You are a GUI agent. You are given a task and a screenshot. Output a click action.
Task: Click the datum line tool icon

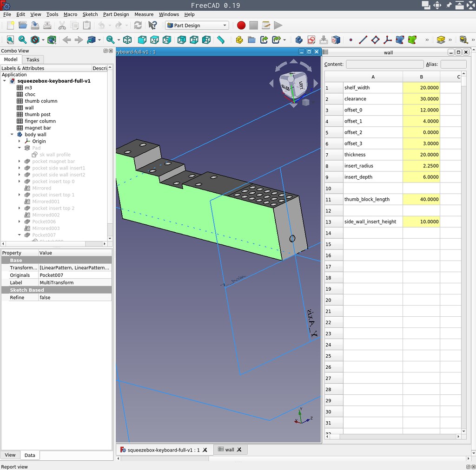[x=363, y=40]
